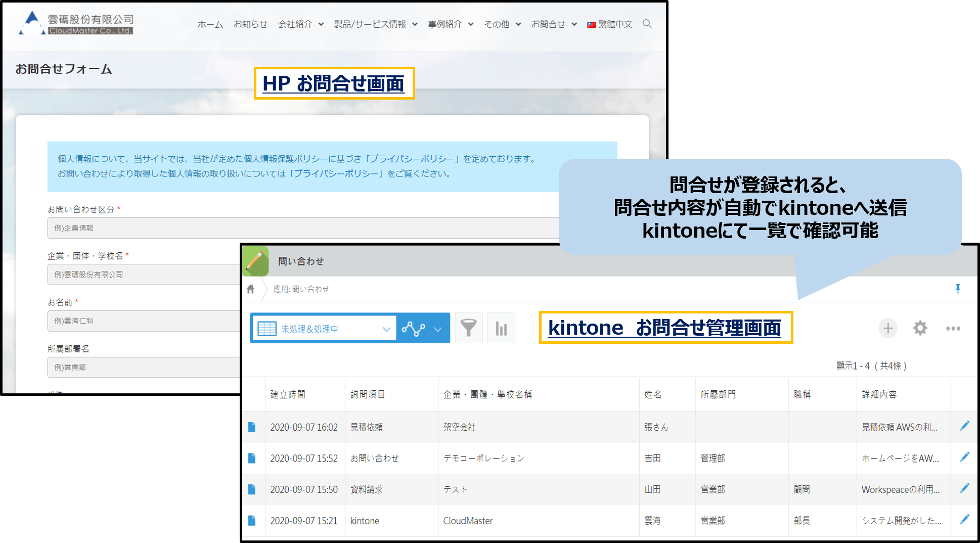Edit the 吉田 record with pencil icon

[x=965, y=457]
